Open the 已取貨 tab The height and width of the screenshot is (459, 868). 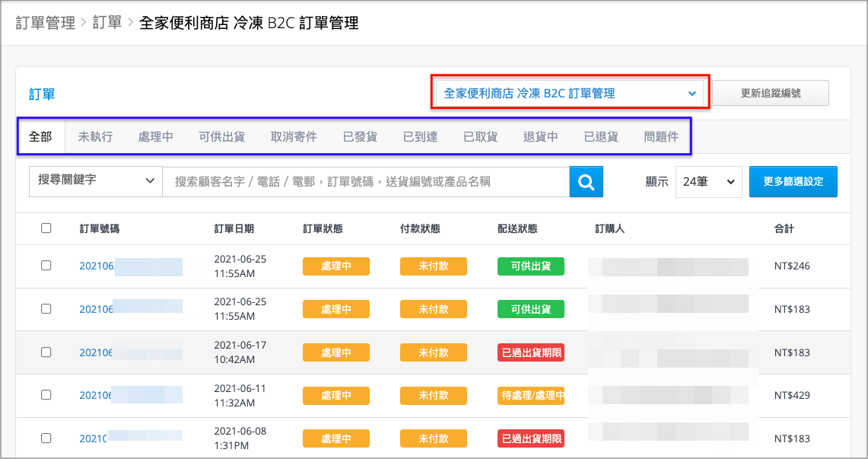coord(481,137)
